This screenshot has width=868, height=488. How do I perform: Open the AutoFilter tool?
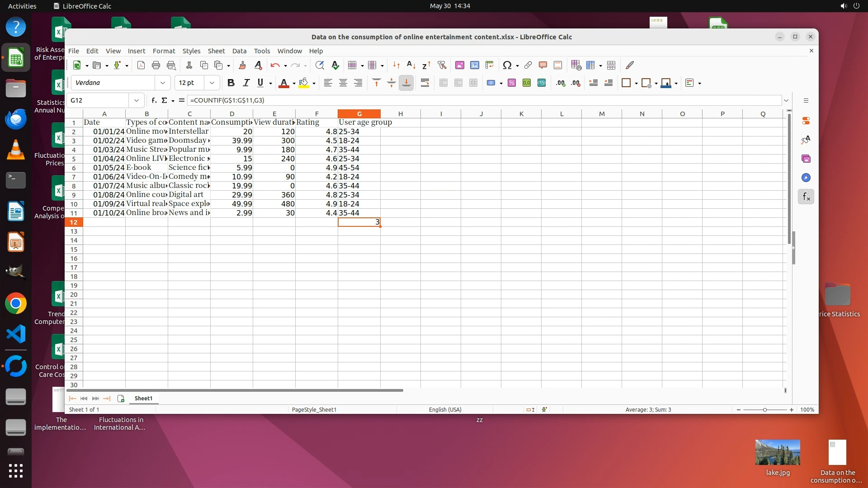pos(442,65)
